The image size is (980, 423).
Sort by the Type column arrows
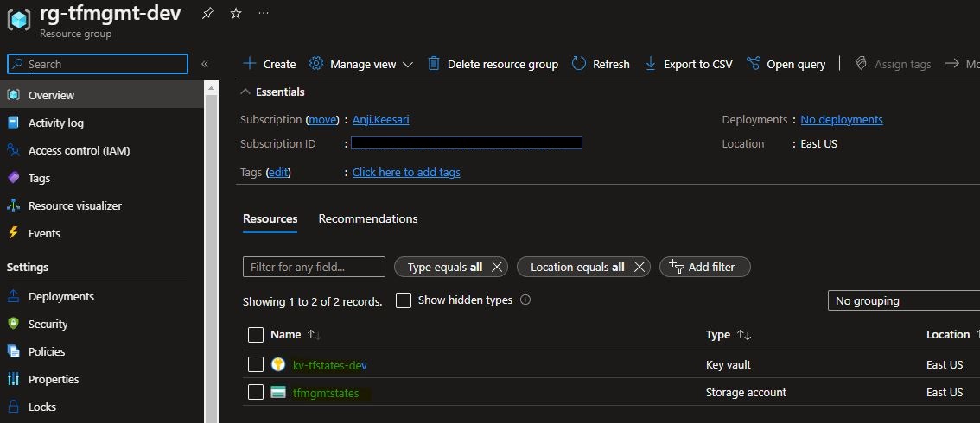[x=744, y=335]
